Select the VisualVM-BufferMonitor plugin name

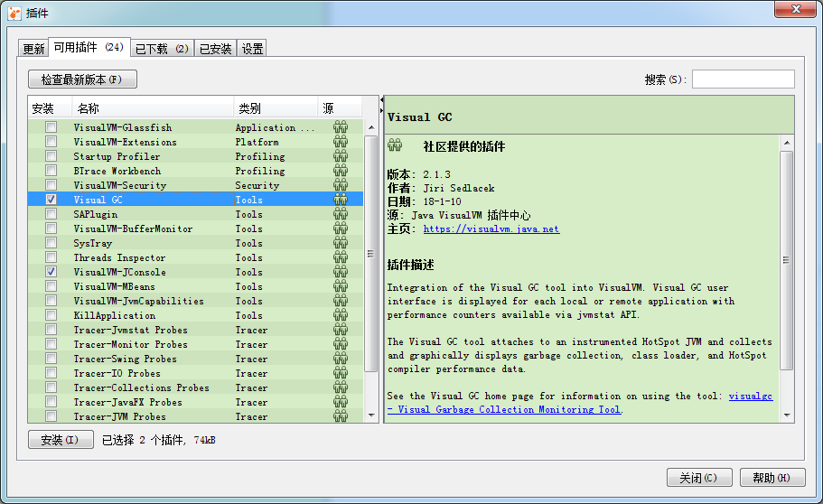[x=133, y=229]
